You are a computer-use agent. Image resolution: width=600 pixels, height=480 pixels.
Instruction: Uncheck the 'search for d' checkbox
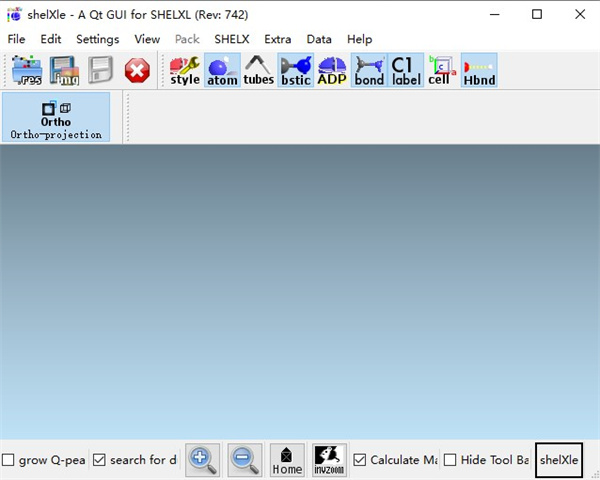click(99, 460)
